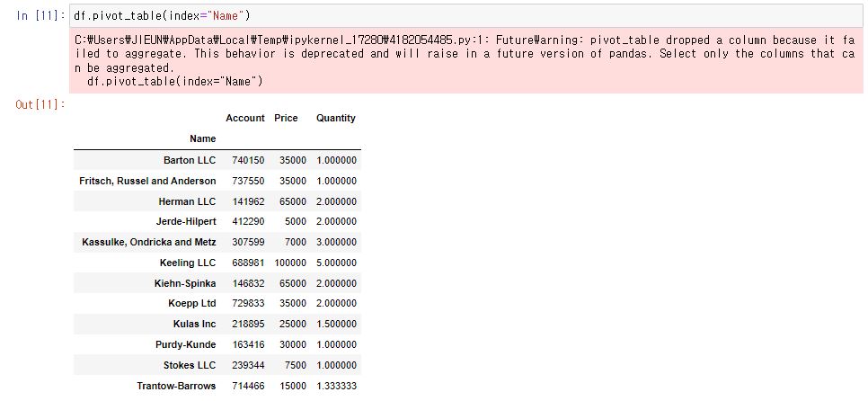Screen dimensions: 868x401
Task: Click the Kiehn-Spinka row label
Action: pos(185,283)
